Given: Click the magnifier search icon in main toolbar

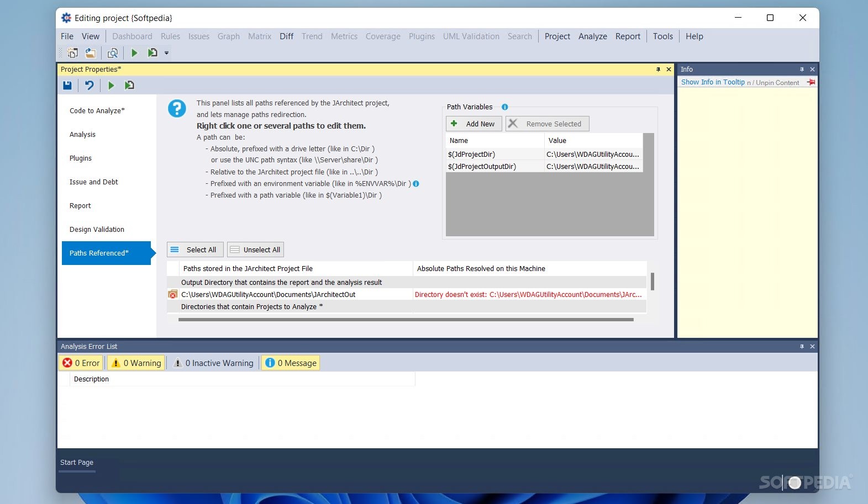Looking at the screenshot, I should tap(113, 53).
